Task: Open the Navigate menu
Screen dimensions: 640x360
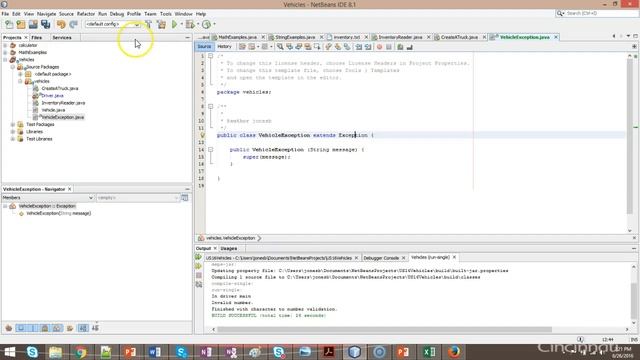Action: coord(47,14)
